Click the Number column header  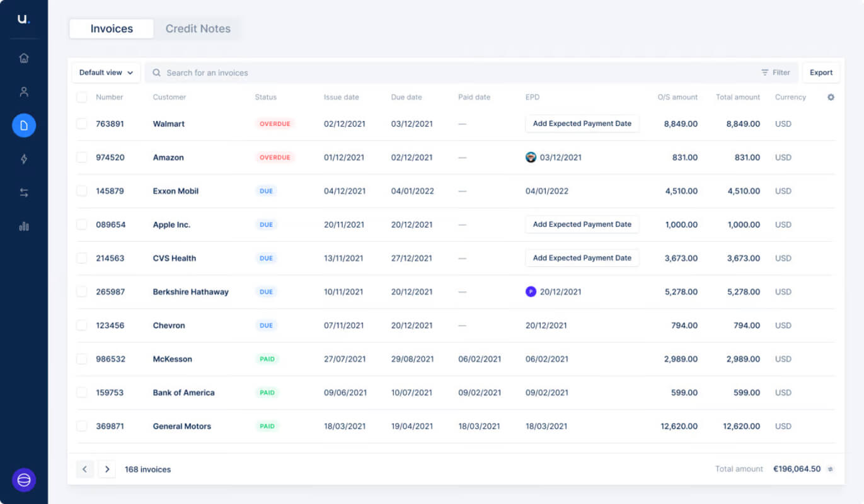[110, 97]
